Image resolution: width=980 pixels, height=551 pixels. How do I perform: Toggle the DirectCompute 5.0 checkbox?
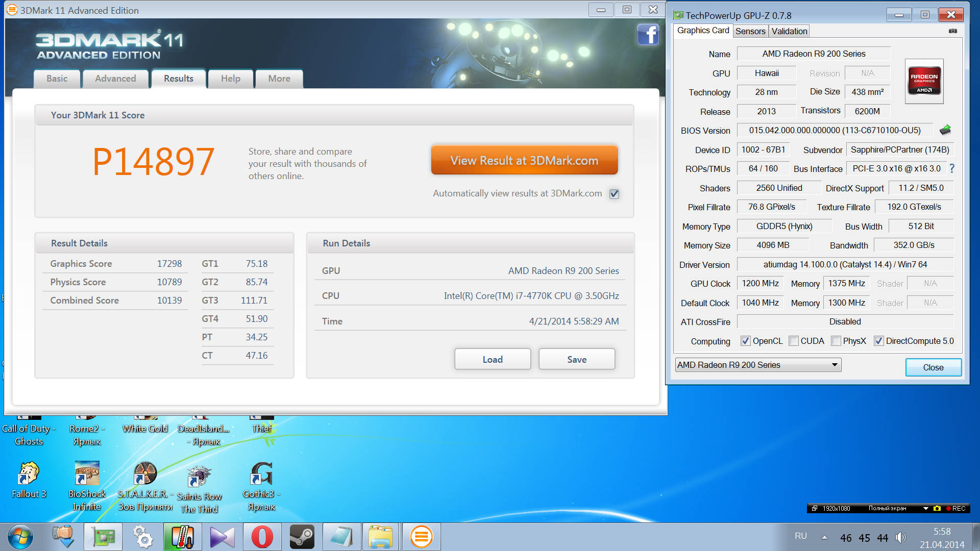pyautogui.click(x=878, y=341)
